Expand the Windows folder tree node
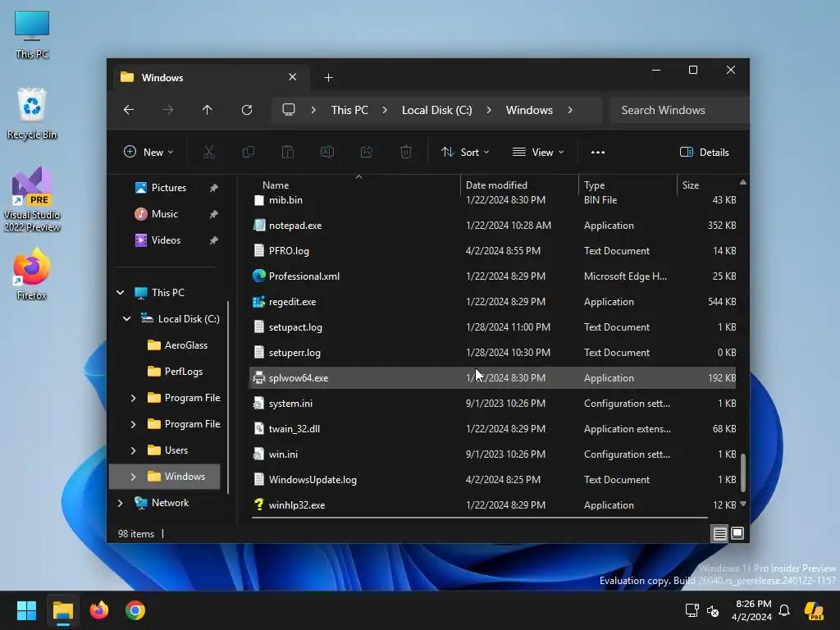840x630 pixels. 134,477
